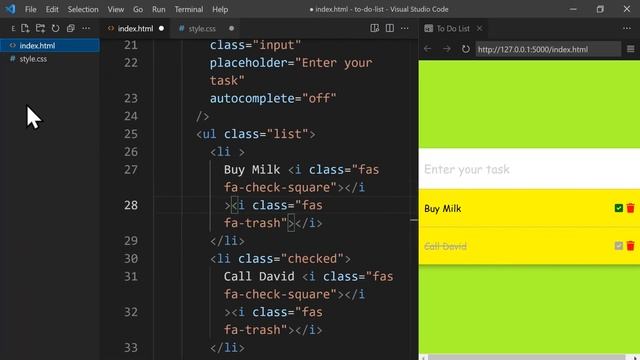The height and width of the screenshot is (360, 640).
Task: Reload the browser preview page
Action: [x=465, y=49]
